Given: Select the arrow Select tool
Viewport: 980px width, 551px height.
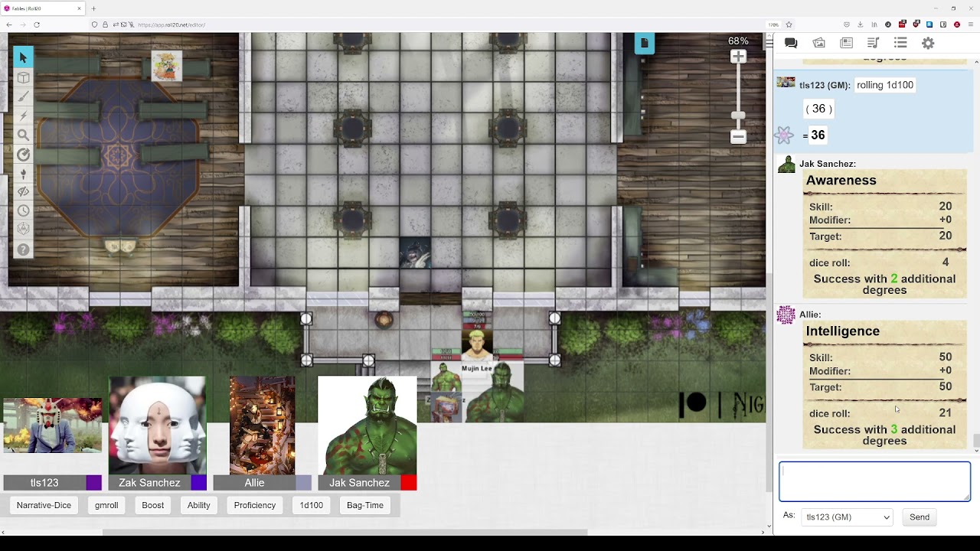Looking at the screenshot, I should coord(23,58).
